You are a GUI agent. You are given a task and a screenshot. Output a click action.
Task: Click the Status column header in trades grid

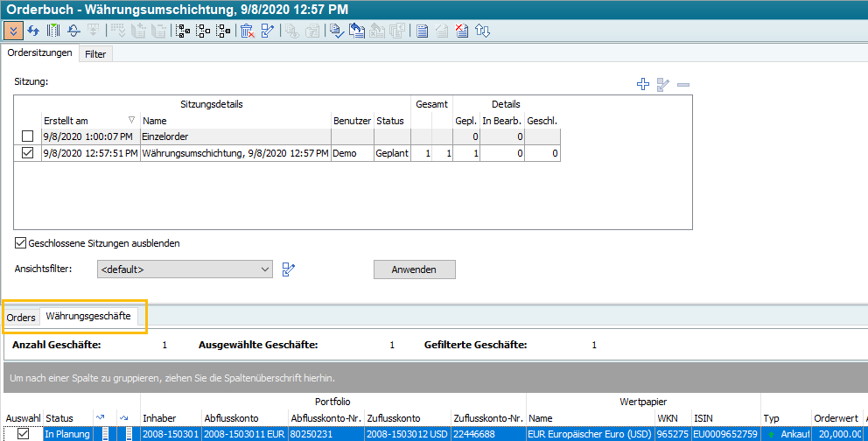tap(60, 418)
